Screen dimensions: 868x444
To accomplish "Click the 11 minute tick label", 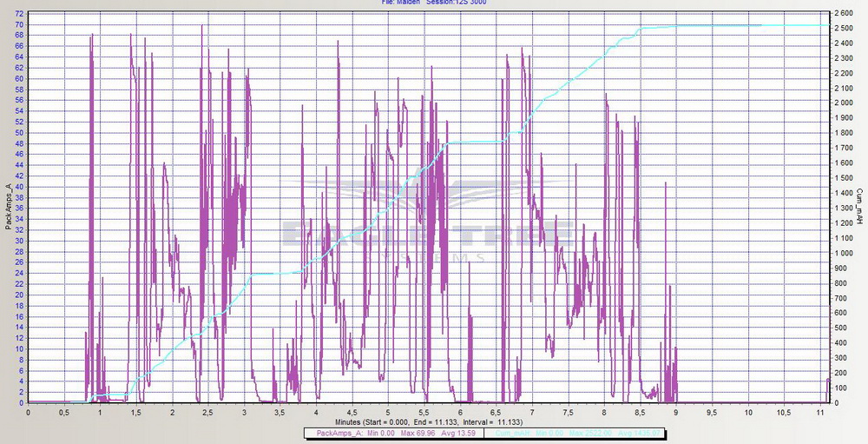I will (x=819, y=412).
